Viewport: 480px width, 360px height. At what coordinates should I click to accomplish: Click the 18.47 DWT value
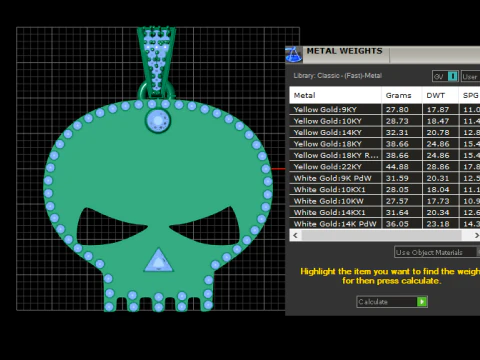438,121
